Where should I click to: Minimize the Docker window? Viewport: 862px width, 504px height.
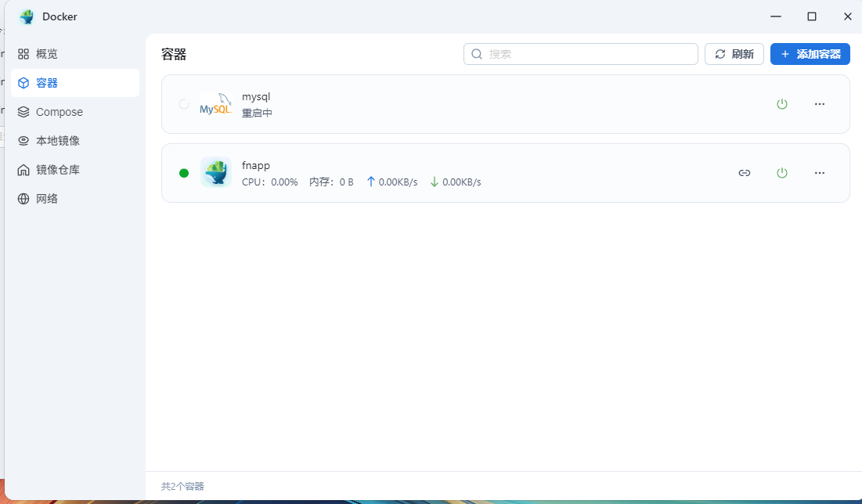tap(776, 16)
